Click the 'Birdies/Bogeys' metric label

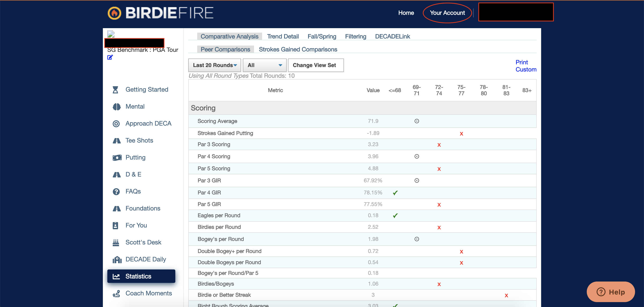216,284
